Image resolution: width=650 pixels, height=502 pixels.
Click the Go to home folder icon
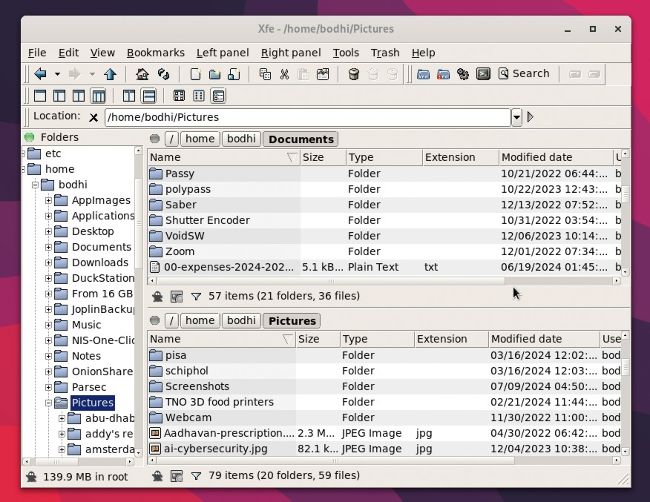(142, 74)
